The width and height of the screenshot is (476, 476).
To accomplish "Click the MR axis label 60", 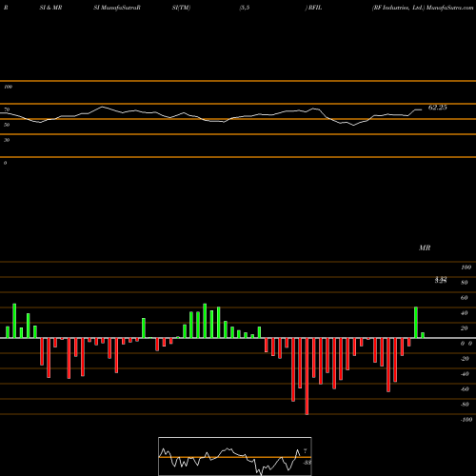I will point(465,298).
